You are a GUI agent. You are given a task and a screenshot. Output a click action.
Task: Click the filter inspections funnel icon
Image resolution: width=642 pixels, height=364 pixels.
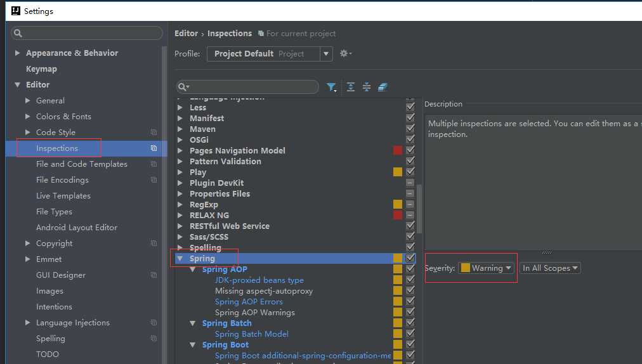pos(331,87)
